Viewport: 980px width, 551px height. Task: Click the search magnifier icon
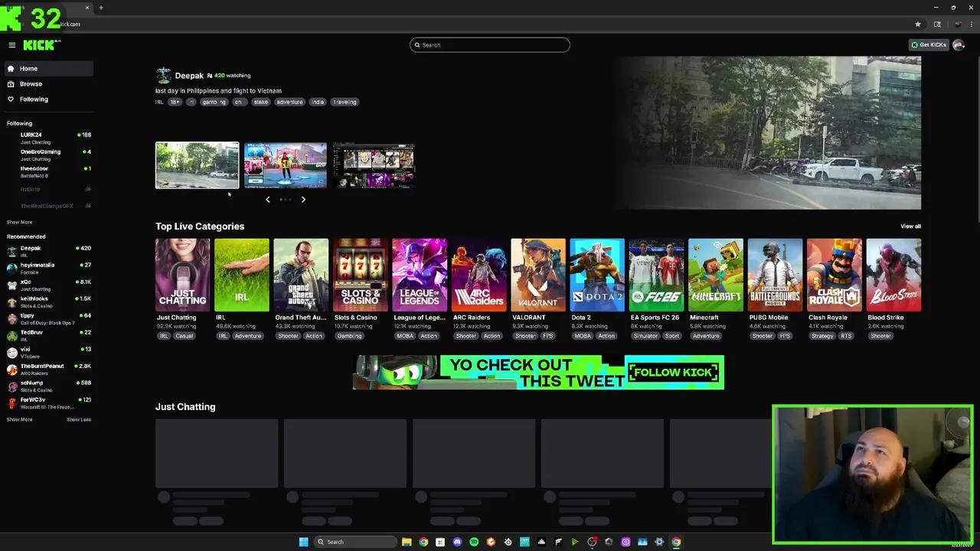[418, 44]
